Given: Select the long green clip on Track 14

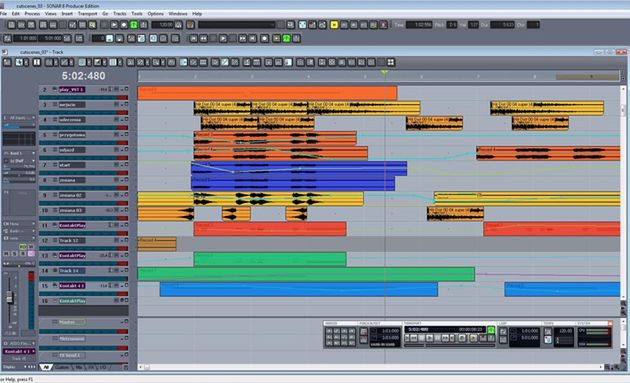Looking at the screenshot, I should 306,274.
